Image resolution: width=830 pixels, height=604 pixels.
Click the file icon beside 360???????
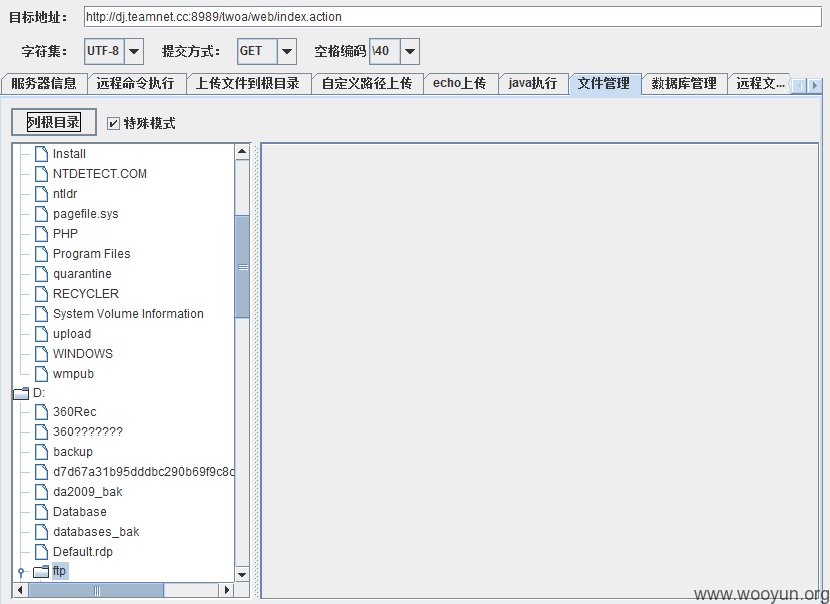[41, 432]
